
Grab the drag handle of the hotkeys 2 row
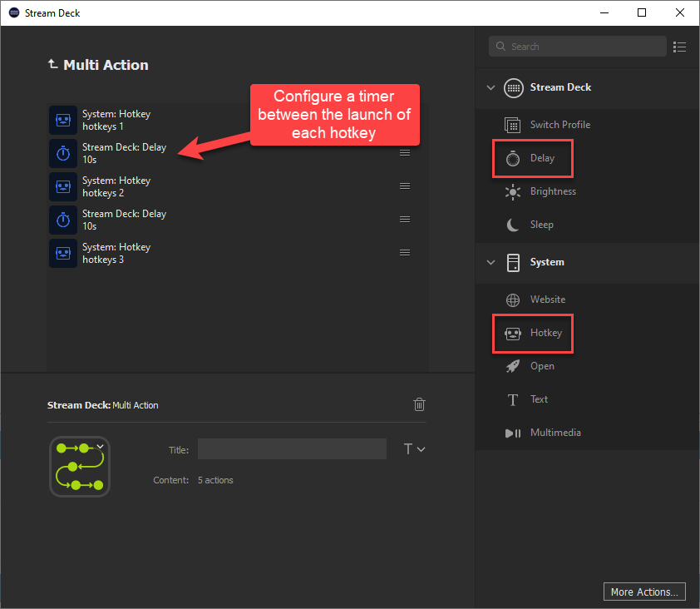point(405,186)
